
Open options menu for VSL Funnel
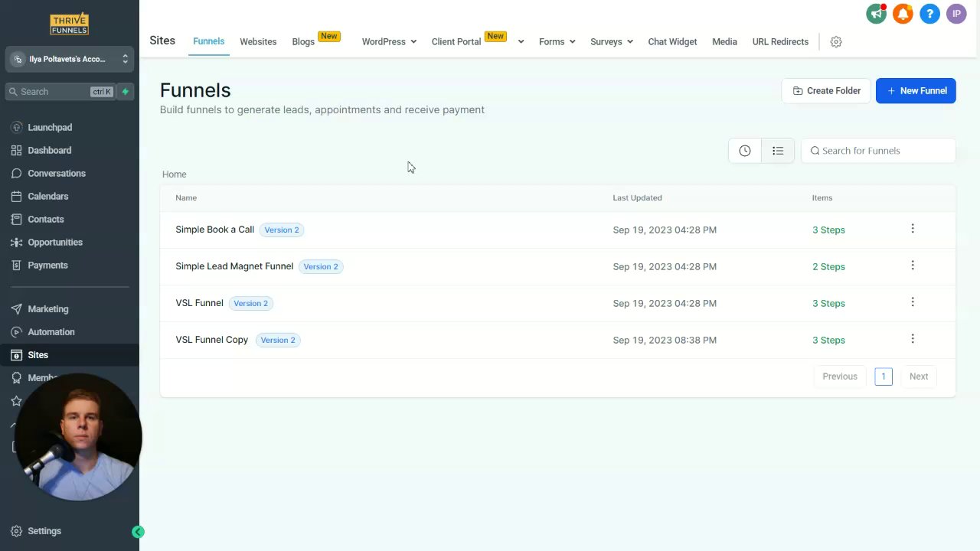click(x=913, y=302)
